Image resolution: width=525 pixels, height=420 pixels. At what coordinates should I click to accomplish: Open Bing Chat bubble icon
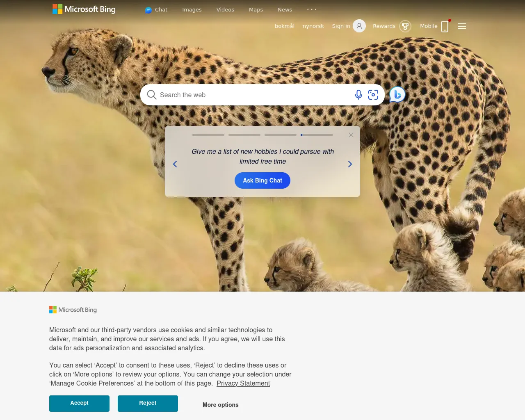(397, 95)
